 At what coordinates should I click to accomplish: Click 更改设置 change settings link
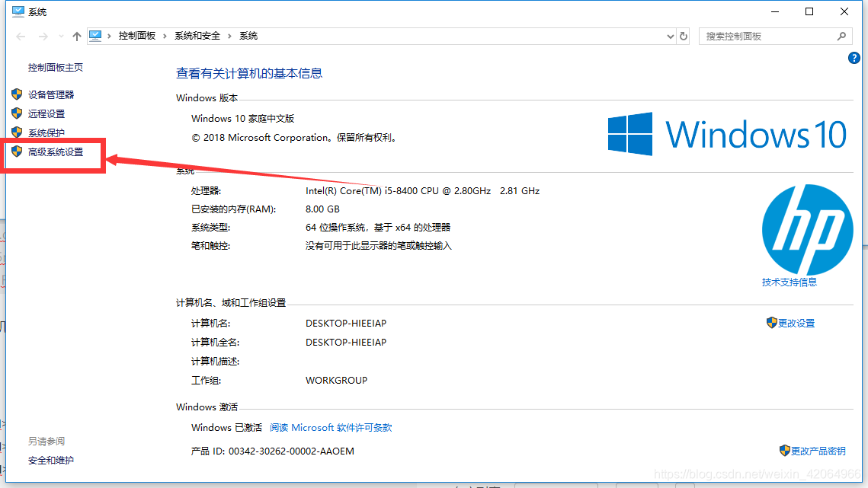tap(796, 323)
